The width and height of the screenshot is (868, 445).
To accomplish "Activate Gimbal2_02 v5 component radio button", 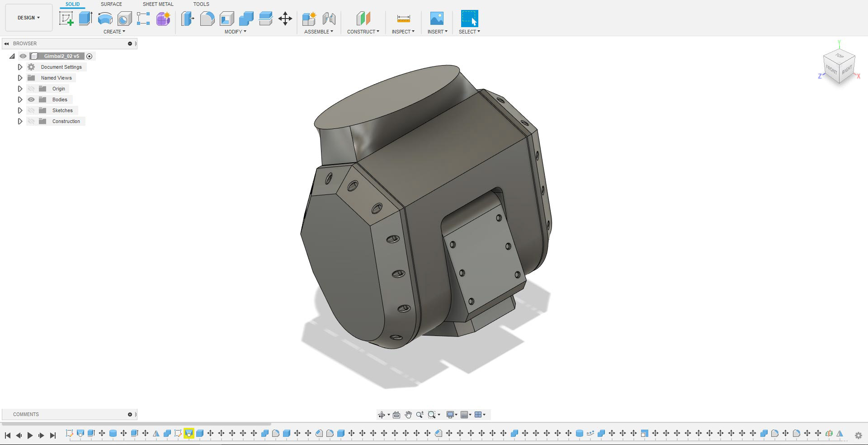I will click(x=90, y=57).
